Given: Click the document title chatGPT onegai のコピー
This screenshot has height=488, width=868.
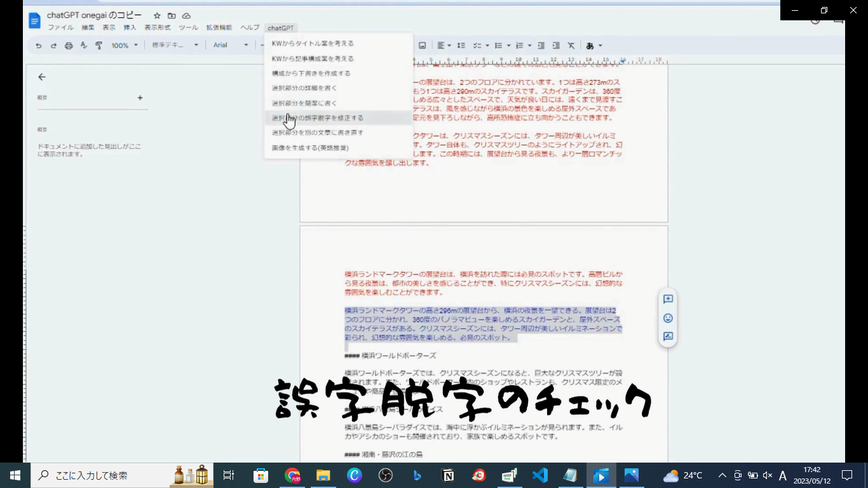Looking at the screenshot, I should (x=94, y=15).
